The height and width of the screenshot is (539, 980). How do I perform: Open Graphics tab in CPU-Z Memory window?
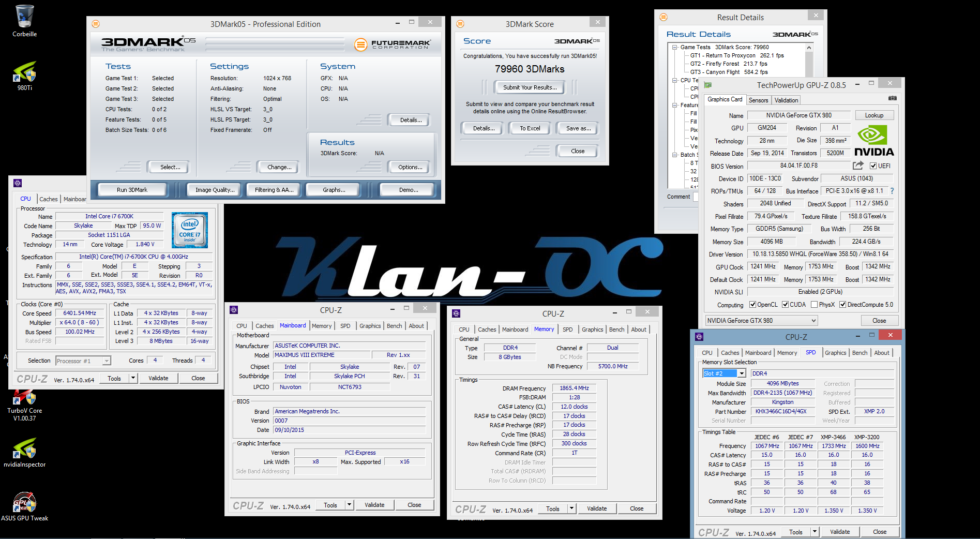pos(592,330)
